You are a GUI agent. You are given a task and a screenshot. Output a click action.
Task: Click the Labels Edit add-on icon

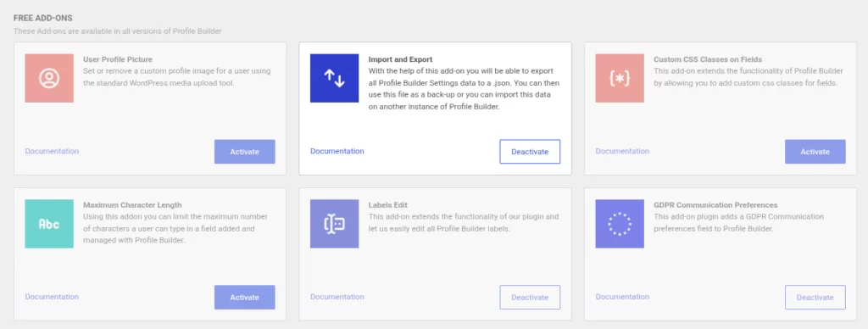pyautogui.click(x=334, y=224)
